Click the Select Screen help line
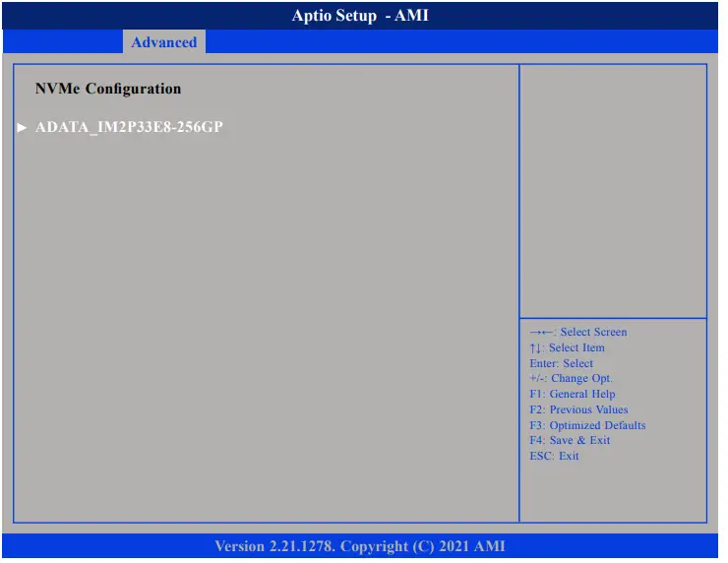 click(578, 332)
